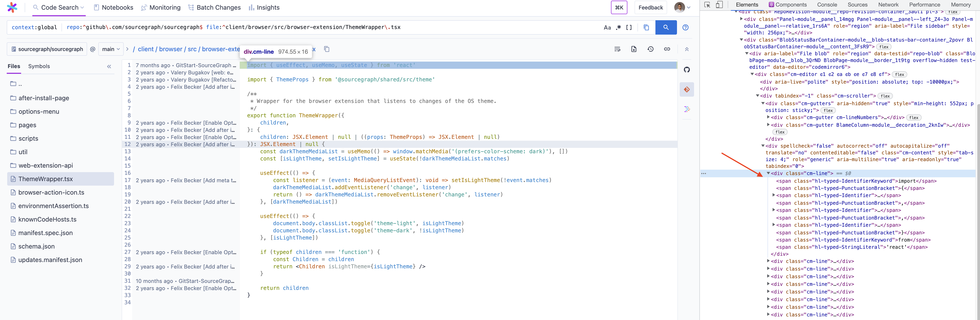Viewport: 980px width, 320px height.
Task: Open browser-action-icon.ts in file tree
Action: tap(51, 192)
